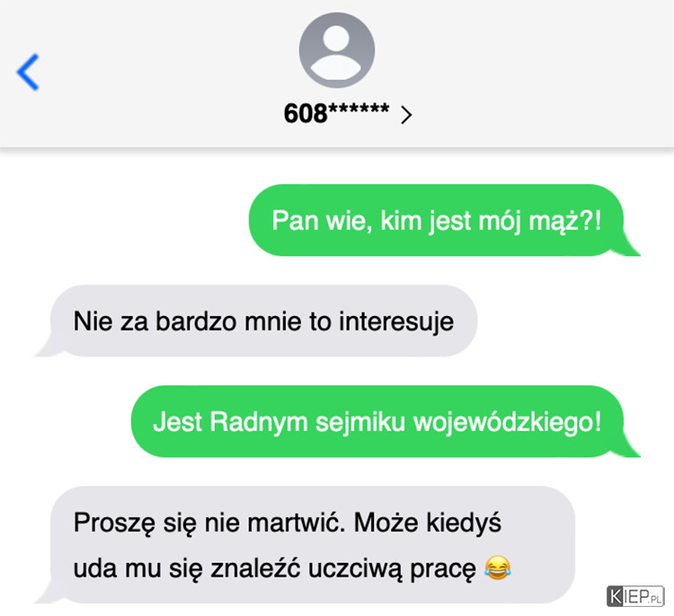674x616 pixels.
Task: Select the contact number 608******
Action: (x=337, y=113)
